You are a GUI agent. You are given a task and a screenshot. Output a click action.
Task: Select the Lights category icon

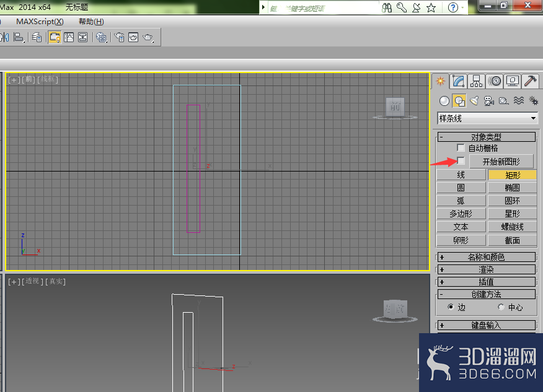tap(474, 101)
